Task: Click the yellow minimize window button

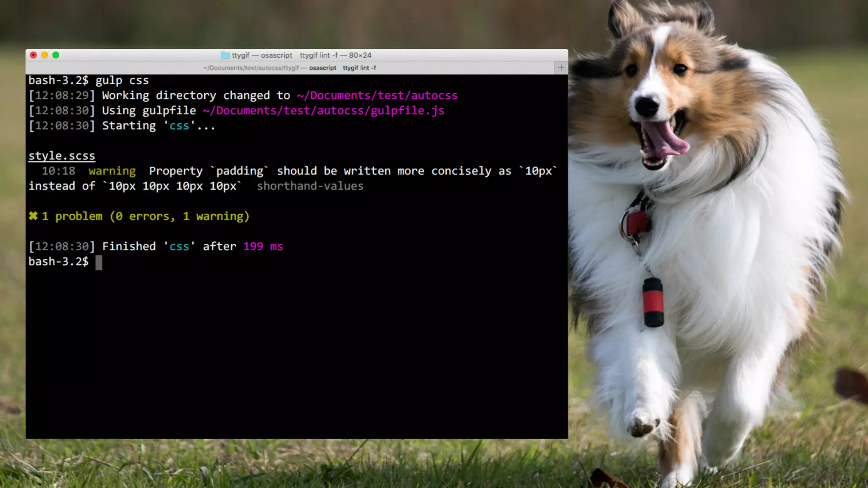Action: [45, 55]
